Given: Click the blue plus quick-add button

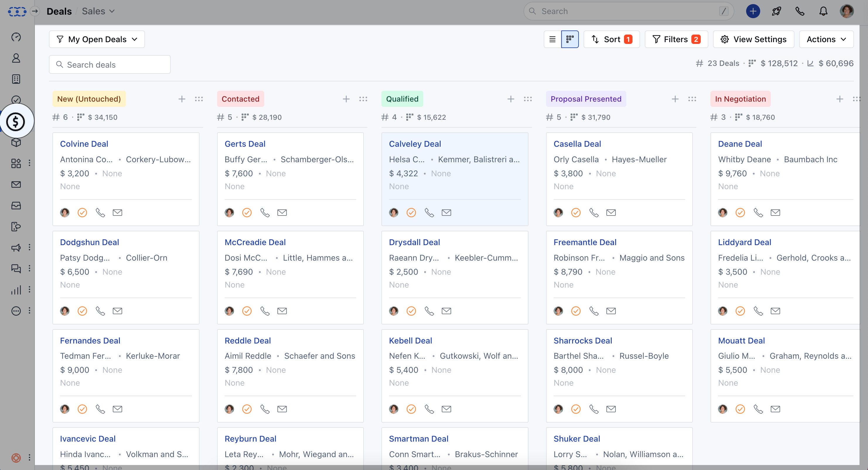Looking at the screenshot, I should click(753, 11).
